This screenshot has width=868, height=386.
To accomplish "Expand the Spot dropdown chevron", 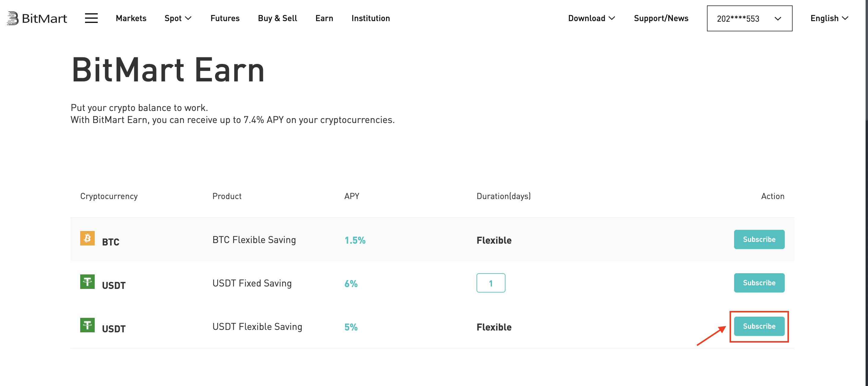I will pos(188,18).
